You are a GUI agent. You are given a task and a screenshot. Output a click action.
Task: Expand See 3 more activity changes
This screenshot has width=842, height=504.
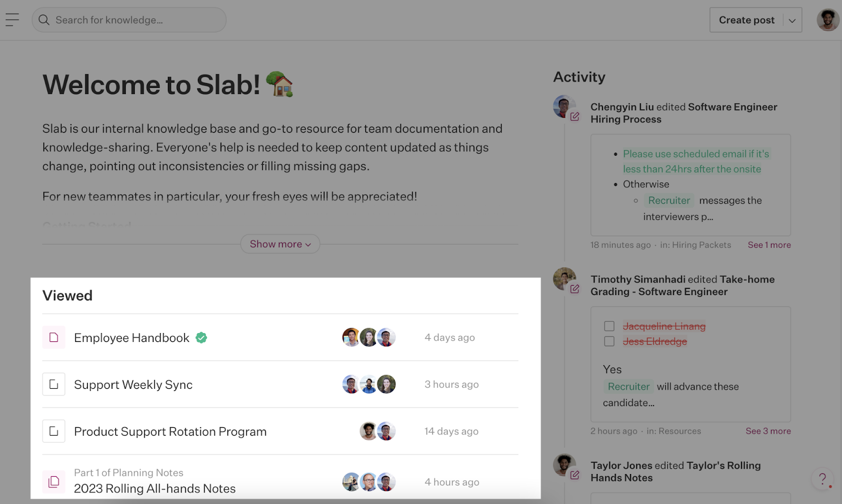768,431
